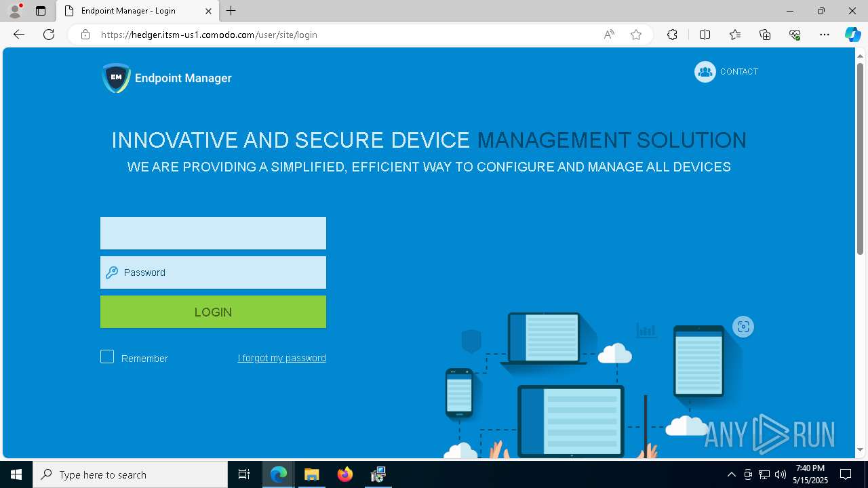Follow the 'I forgot my password' link

pyautogui.click(x=281, y=358)
